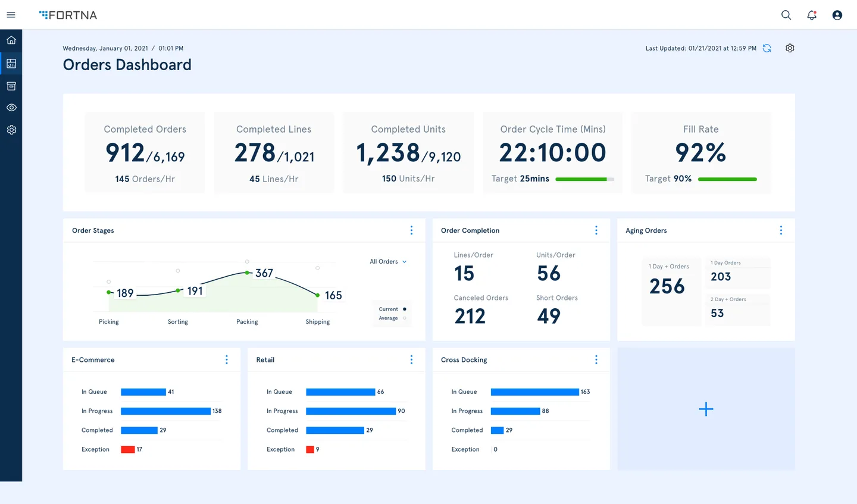Screen dimensions: 857x504
Task: Open the Cross Docking card menu
Action: 596,359
